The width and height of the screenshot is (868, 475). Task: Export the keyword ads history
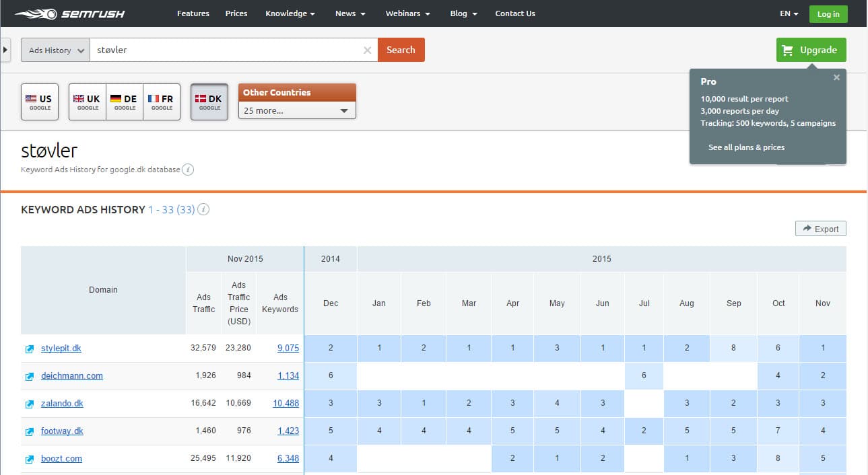pyautogui.click(x=820, y=229)
